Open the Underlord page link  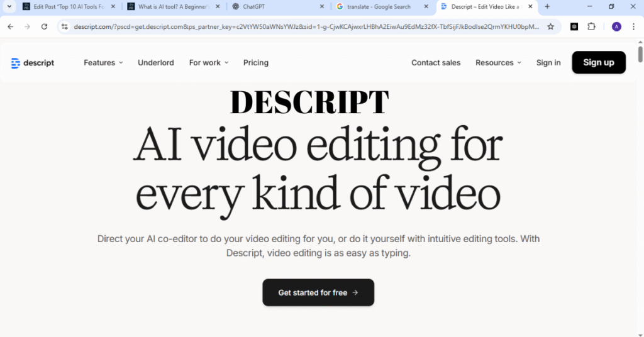(156, 63)
